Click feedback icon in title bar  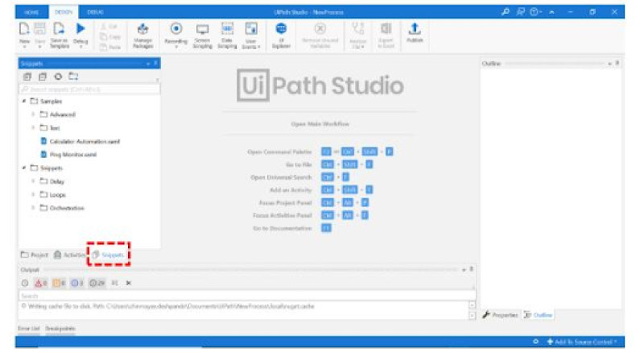[x=520, y=12]
